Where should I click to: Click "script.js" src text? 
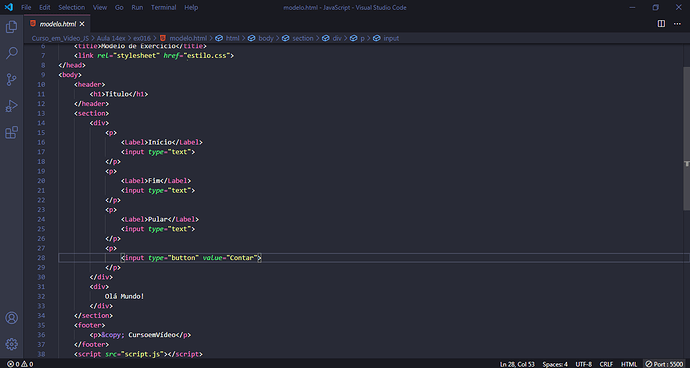click(x=143, y=354)
